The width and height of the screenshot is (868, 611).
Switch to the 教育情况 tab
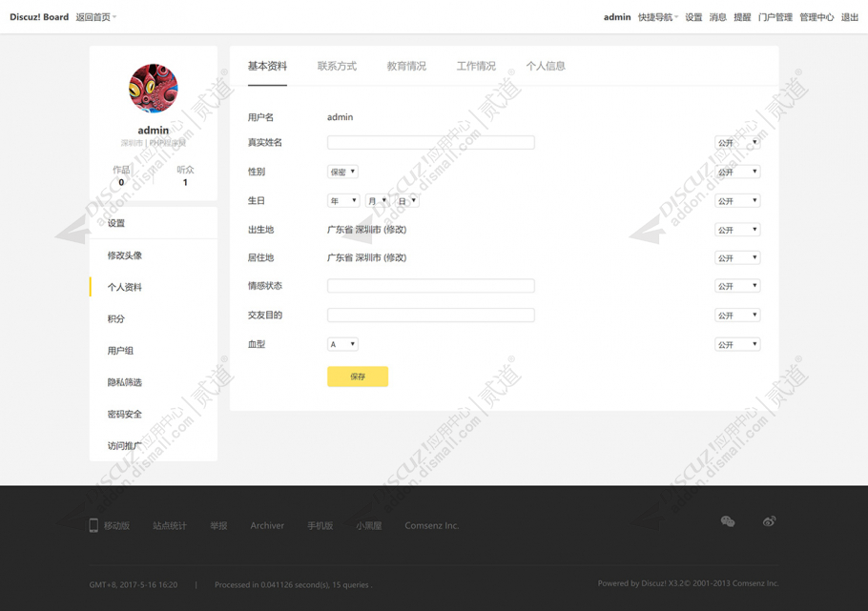pyautogui.click(x=406, y=67)
